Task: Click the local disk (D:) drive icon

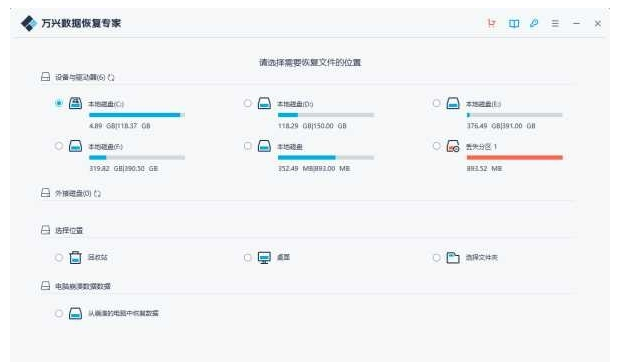Action: pyautogui.click(x=264, y=103)
